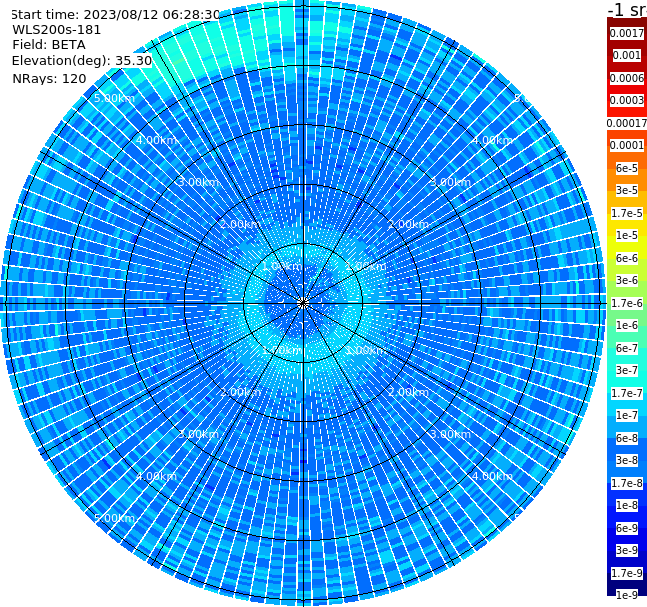Click the lidar origin at plot center
Screen dimensions: 647x607
(303, 304)
